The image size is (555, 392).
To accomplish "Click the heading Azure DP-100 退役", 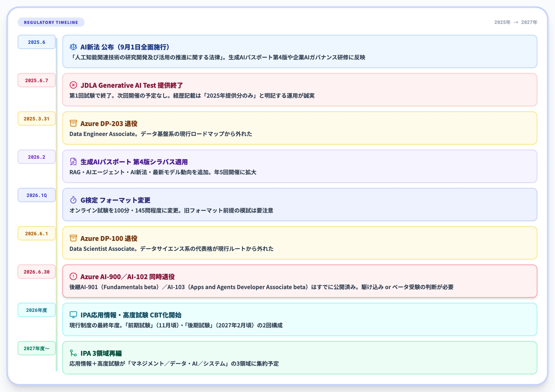I will pyautogui.click(x=109, y=238).
